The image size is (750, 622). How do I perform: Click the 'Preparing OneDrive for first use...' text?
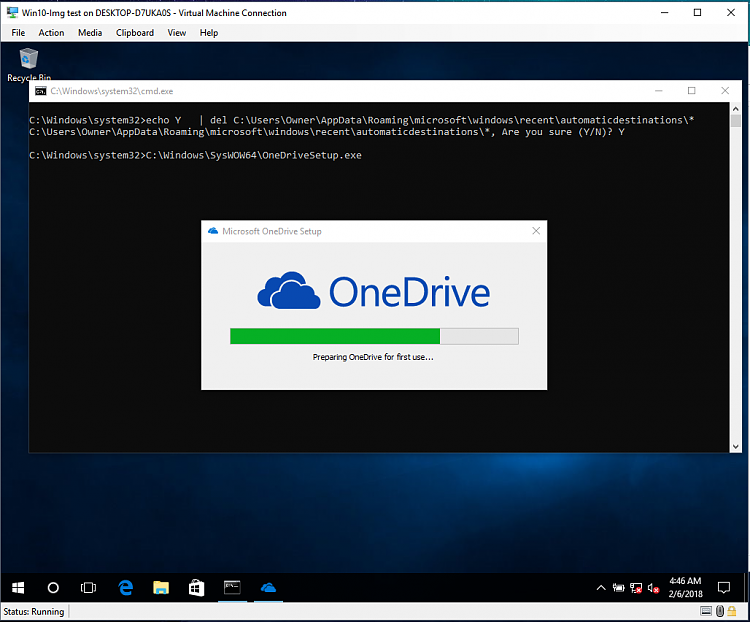click(x=373, y=357)
